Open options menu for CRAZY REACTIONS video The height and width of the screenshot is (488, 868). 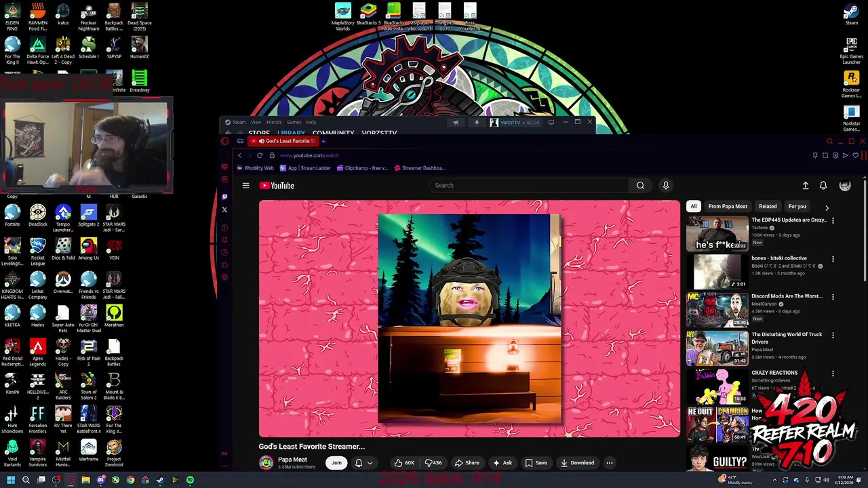[x=833, y=373]
